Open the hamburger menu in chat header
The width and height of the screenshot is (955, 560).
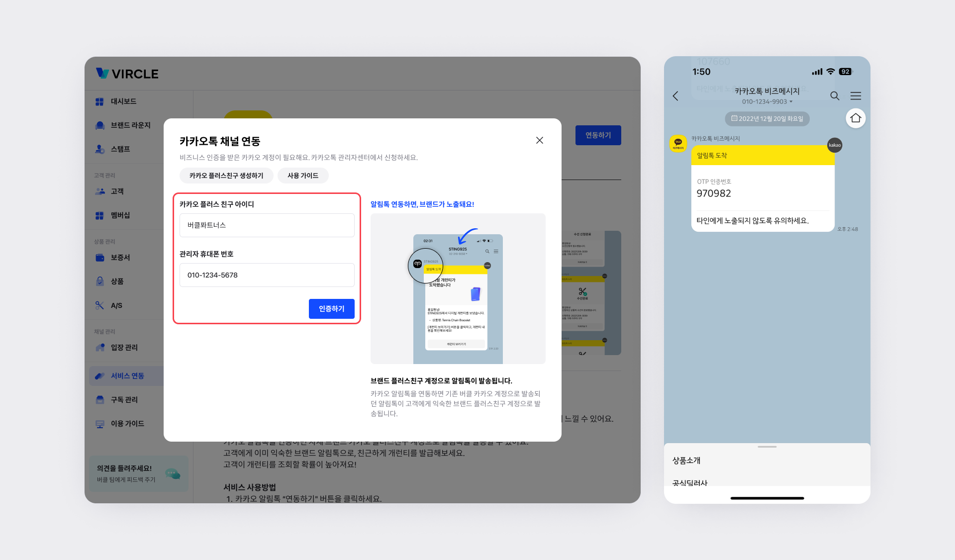pyautogui.click(x=856, y=96)
